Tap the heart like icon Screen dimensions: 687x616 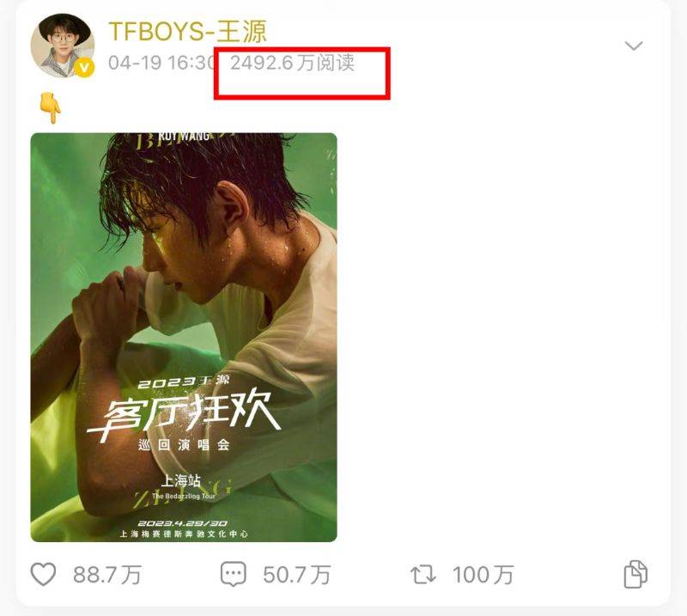(x=43, y=574)
